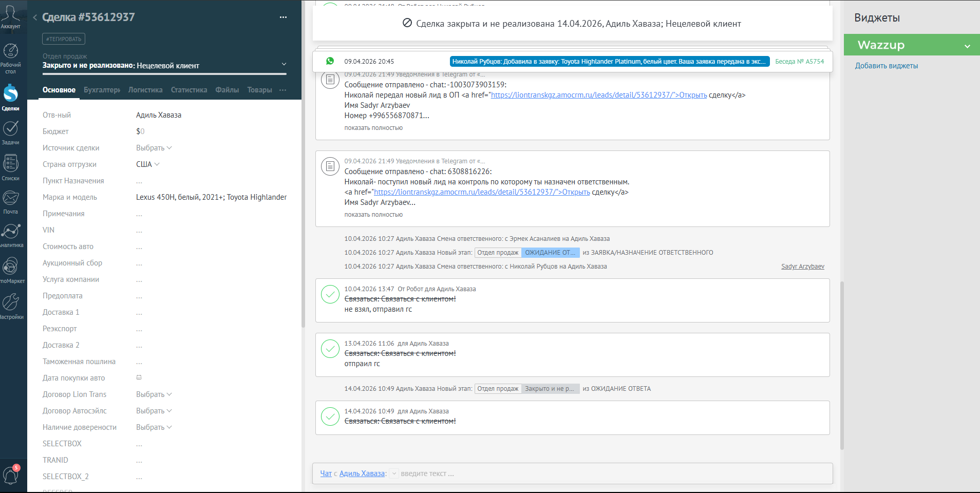The image size is (980, 493).
Task: Open Рабочий стол dashboard icon
Action: (10, 58)
